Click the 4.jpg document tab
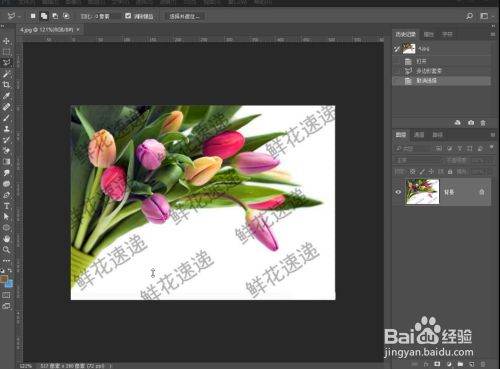Image resolution: width=500 pixels, height=369 pixels. point(46,30)
